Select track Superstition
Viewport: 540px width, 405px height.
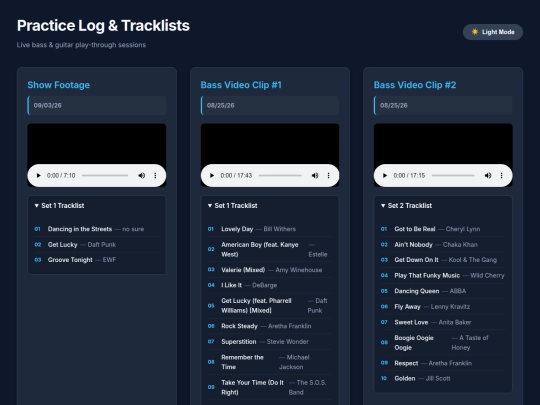click(270, 342)
